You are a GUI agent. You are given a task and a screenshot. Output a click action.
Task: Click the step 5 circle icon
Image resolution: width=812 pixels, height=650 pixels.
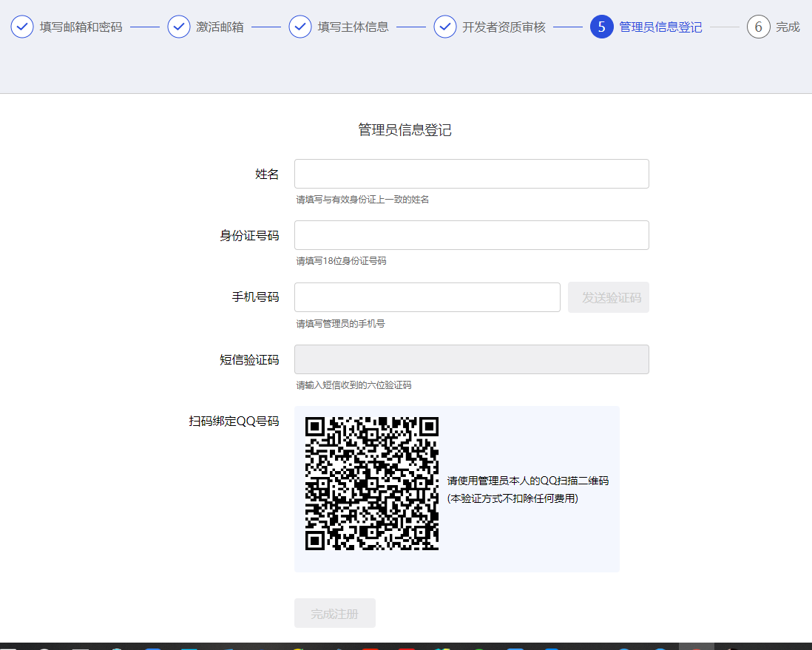click(602, 27)
